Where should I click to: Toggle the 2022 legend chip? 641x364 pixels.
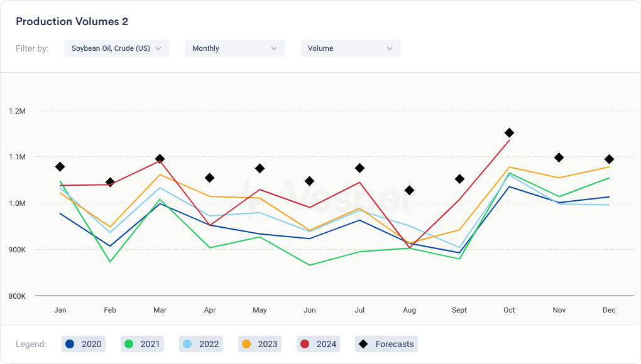click(x=201, y=344)
